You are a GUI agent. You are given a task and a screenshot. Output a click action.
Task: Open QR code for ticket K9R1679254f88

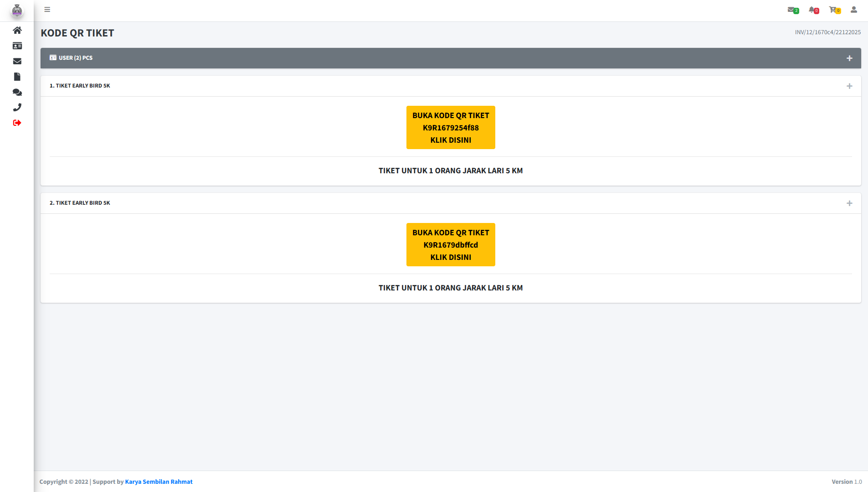point(451,128)
